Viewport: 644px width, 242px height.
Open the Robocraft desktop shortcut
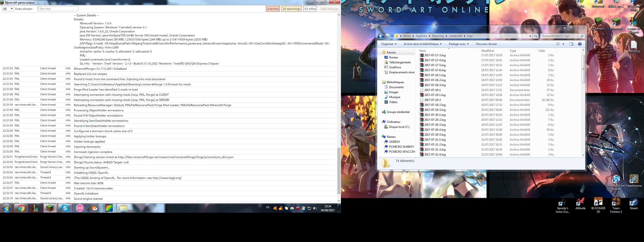pyautogui.click(x=598, y=4)
